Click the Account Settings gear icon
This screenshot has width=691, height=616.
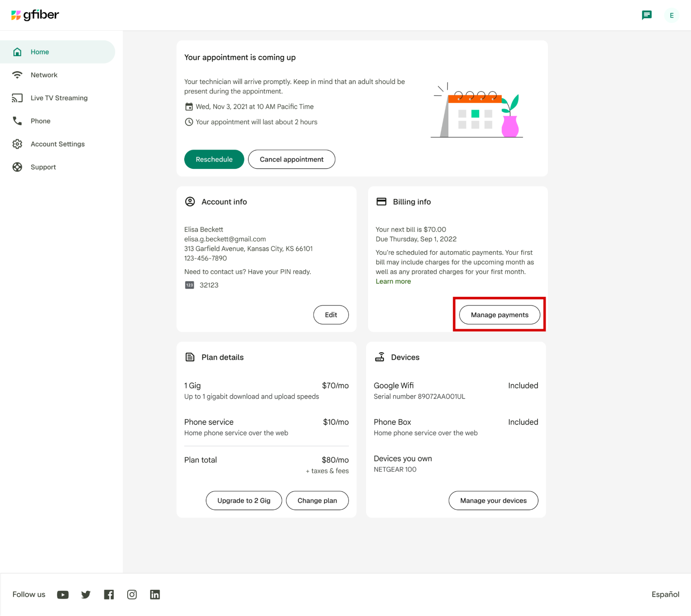(x=17, y=144)
